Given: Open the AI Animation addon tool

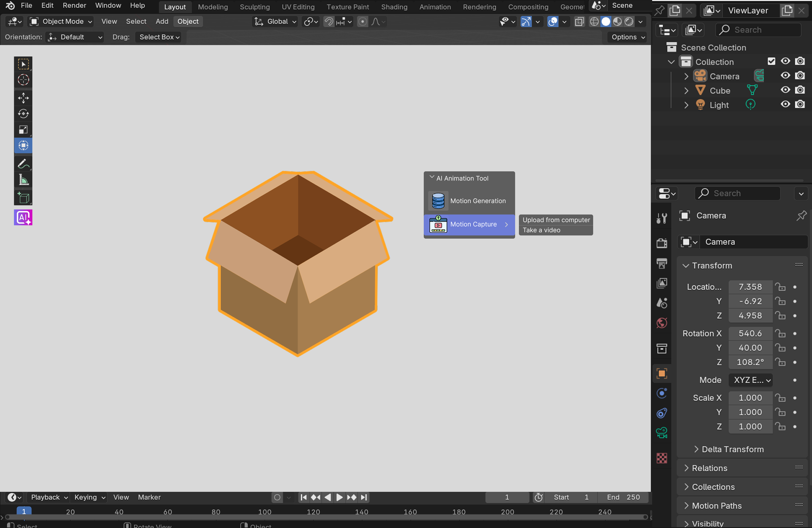Looking at the screenshot, I should point(23,217).
